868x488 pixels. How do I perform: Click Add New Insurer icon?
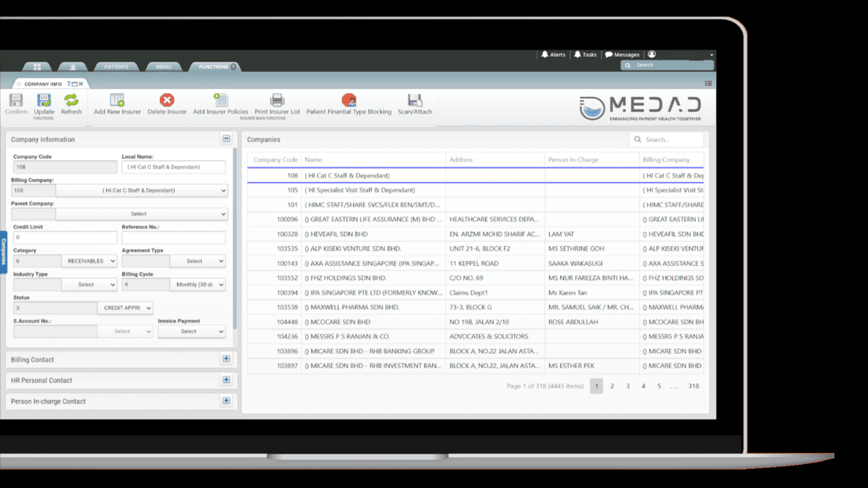pos(117,100)
